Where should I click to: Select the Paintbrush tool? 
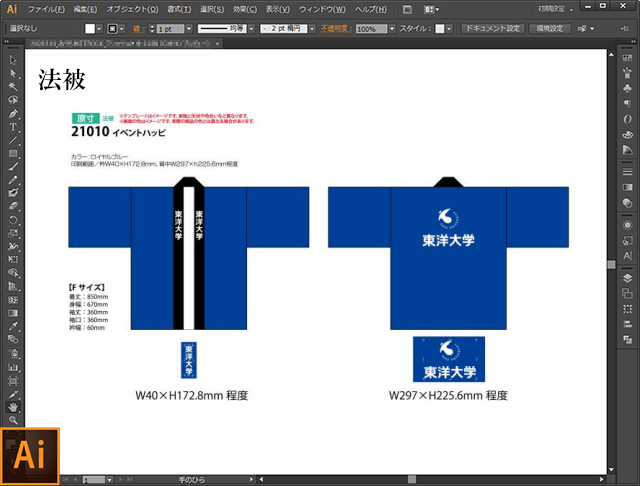tap(13, 167)
